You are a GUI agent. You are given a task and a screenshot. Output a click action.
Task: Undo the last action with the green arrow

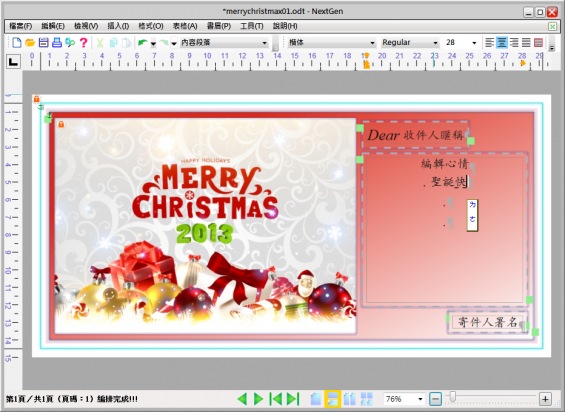click(x=143, y=43)
